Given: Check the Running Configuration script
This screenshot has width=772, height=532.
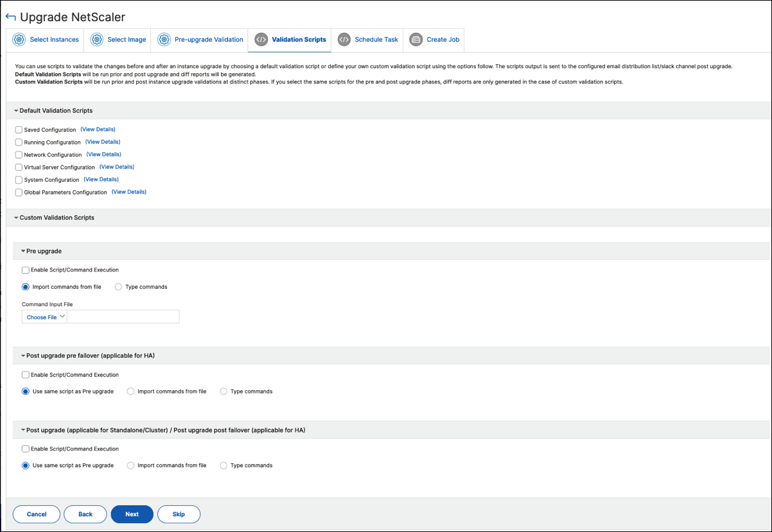Looking at the screenshot, I should [x=19, y=142].
